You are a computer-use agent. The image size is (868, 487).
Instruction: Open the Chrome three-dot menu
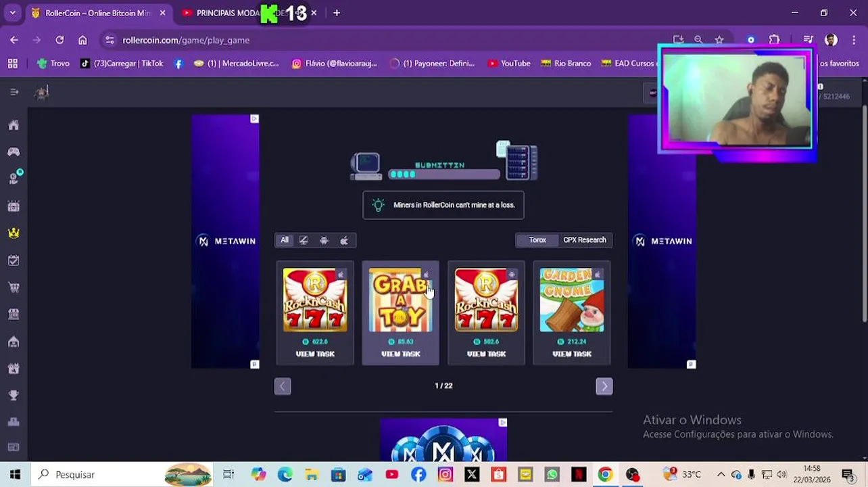854,40
